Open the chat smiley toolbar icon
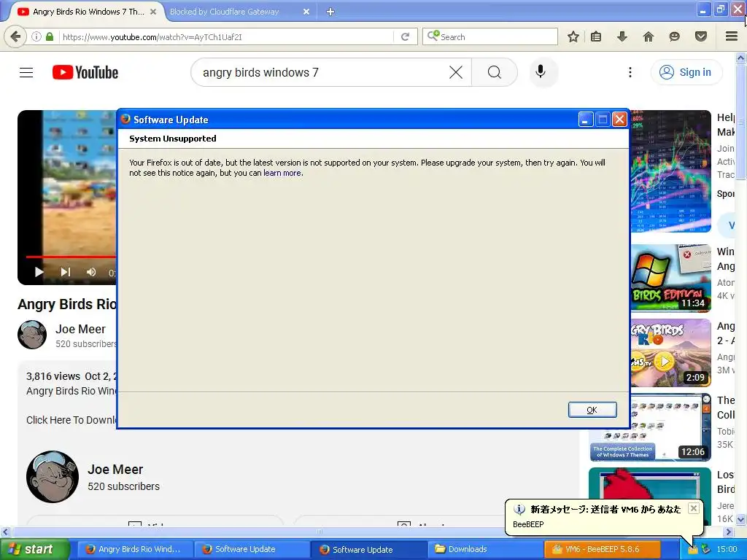Image resolution: width=747 pixels, height=560 pixels. 674,36
